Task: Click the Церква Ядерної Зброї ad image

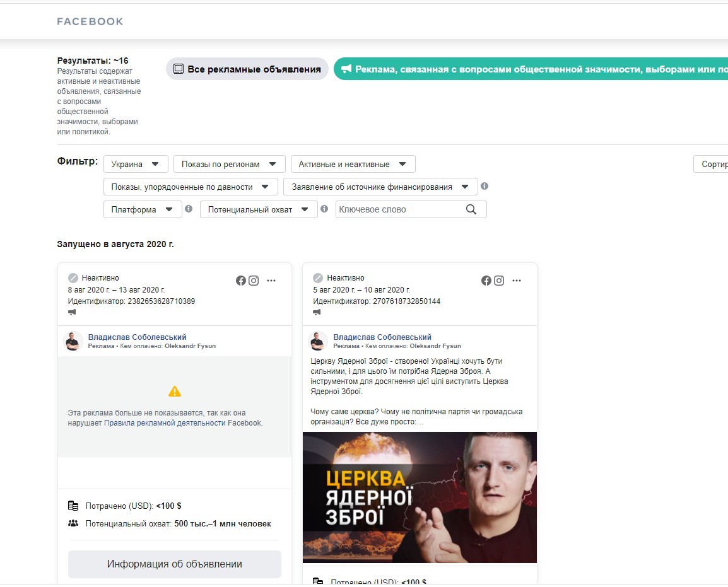Action: (x=420, y=497)
